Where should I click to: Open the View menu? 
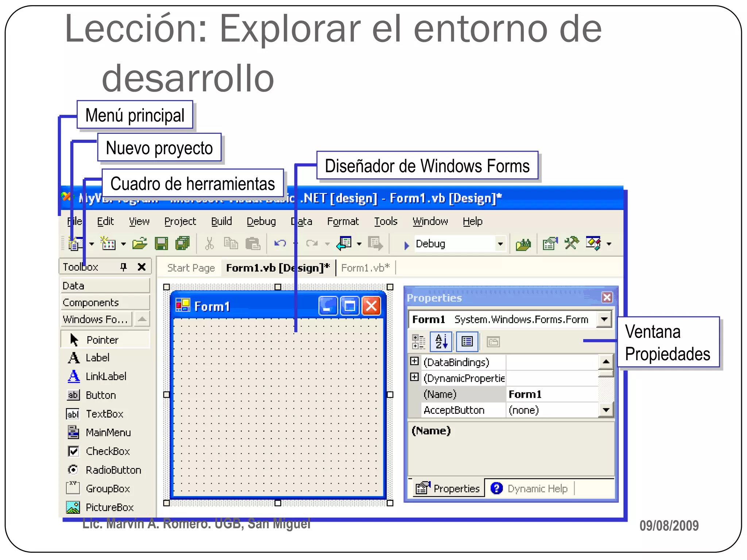pos(139,221)
